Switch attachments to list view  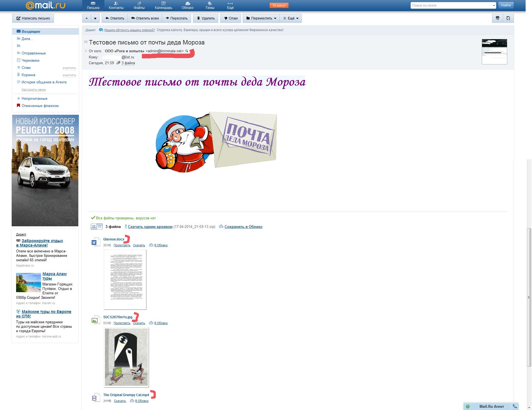point(100,227)
